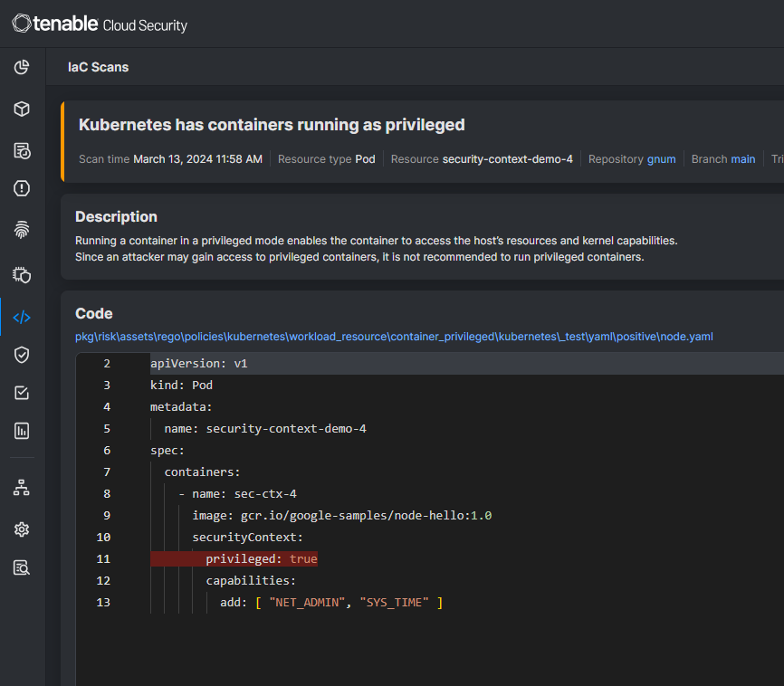
Task: Open the node.yaml file path link
Action: (x=394, y=337)
